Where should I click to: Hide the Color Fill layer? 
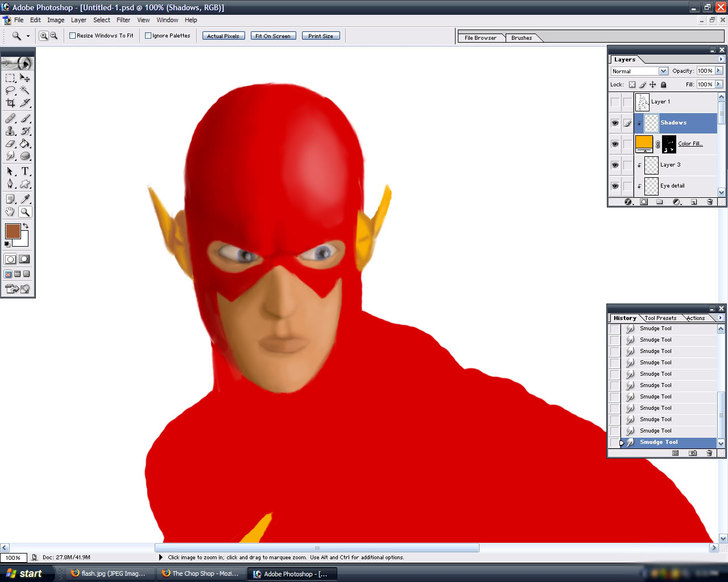(615, 144)
